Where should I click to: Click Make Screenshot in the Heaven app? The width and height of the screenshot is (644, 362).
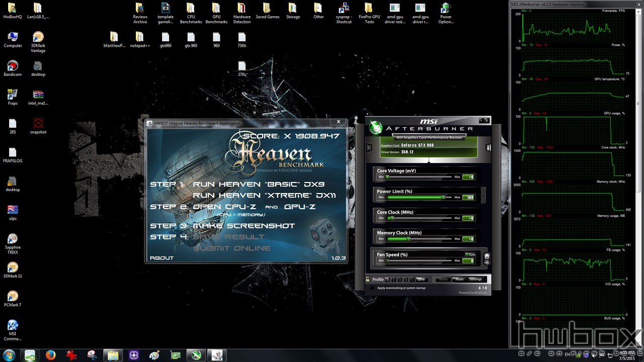tap(244, 226)
